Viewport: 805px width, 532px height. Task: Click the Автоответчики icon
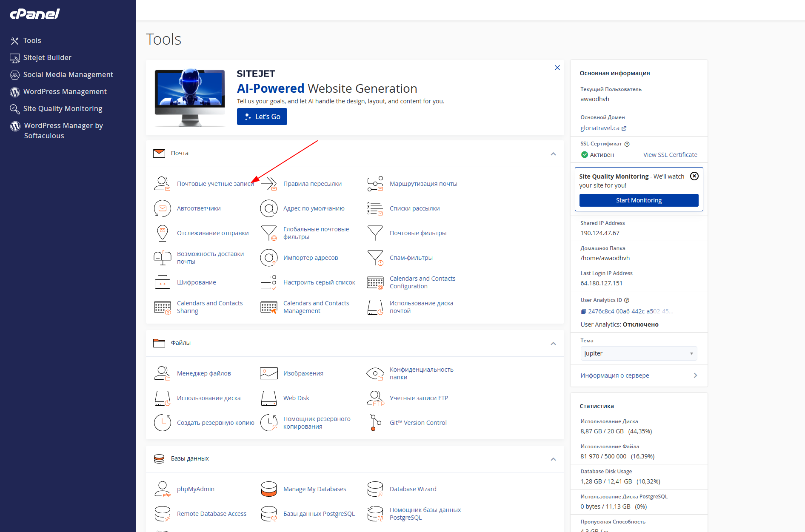[x=162, y=208]
